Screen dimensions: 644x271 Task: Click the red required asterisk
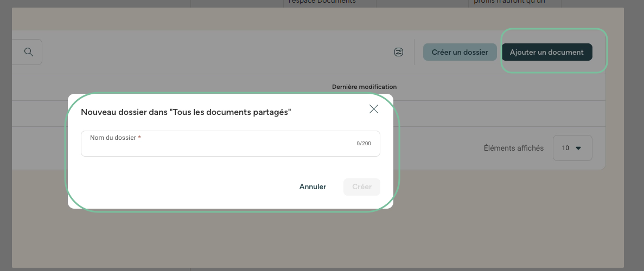pyautogui.click(x=139, y=138)
